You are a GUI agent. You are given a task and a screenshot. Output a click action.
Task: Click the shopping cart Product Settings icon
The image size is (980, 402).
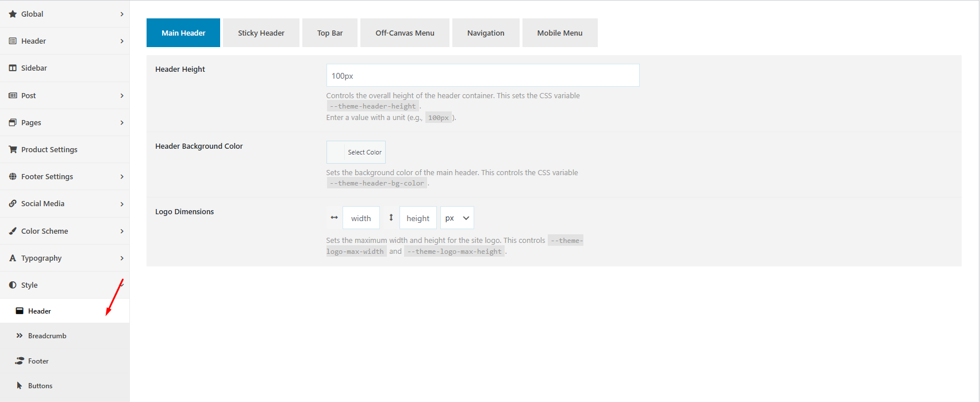point(13,149)
